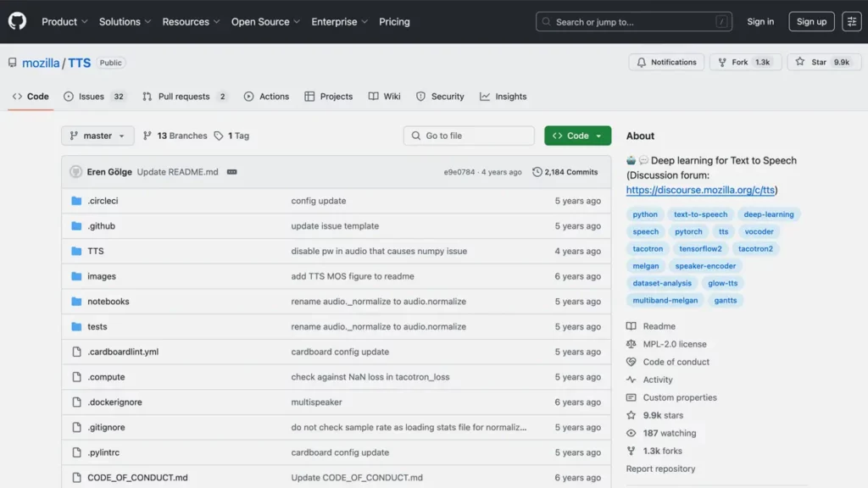Open the Actions tab
868x488 pixels.
(x=266, y=97)
